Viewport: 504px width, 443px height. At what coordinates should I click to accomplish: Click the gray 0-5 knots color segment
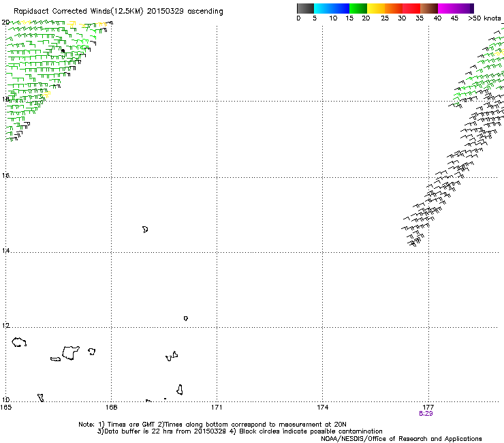[305, 8]
